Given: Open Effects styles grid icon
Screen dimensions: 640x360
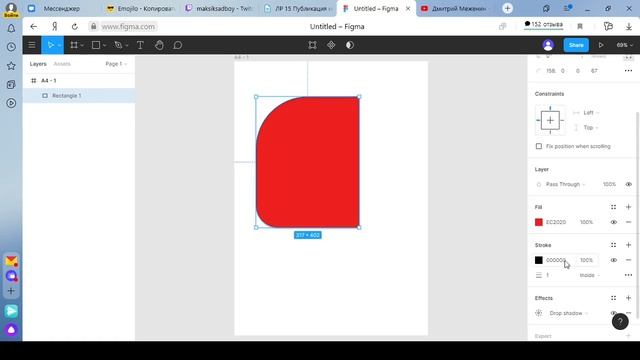Looking at the screenshot, I should click(x=613, y=298).
